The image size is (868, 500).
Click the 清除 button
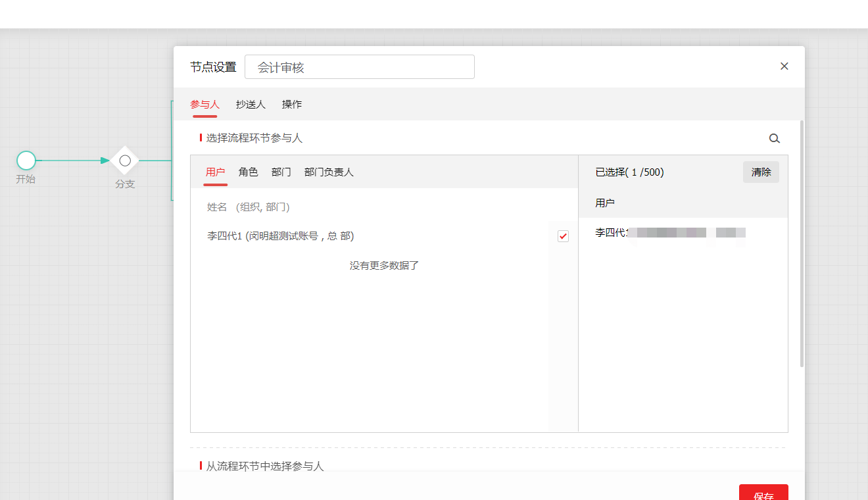761,172
